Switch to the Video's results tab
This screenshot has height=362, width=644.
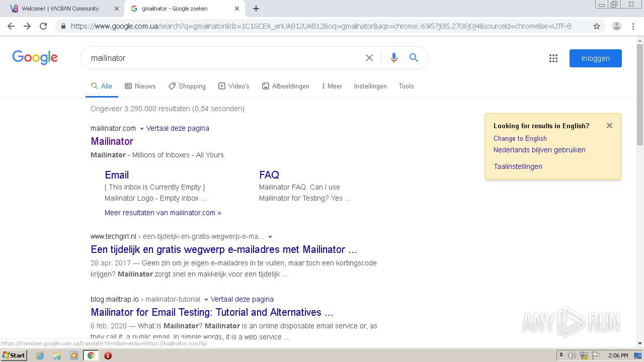234,86
